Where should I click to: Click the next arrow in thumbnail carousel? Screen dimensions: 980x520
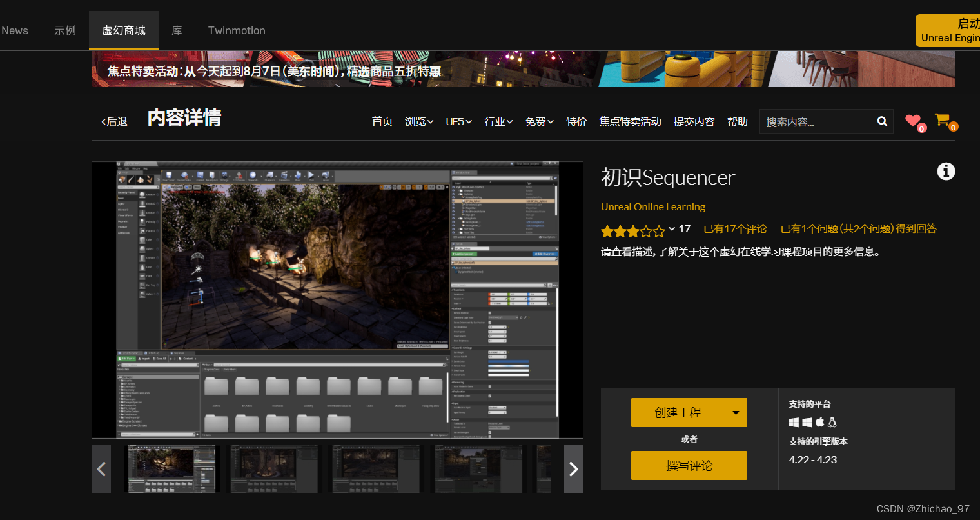573,469
